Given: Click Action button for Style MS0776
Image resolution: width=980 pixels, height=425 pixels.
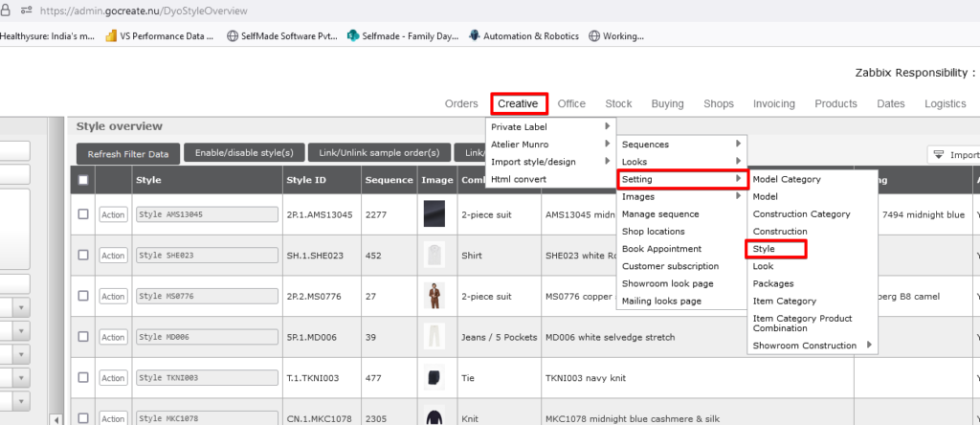Looking at the screenshot, I should (113, 297).
